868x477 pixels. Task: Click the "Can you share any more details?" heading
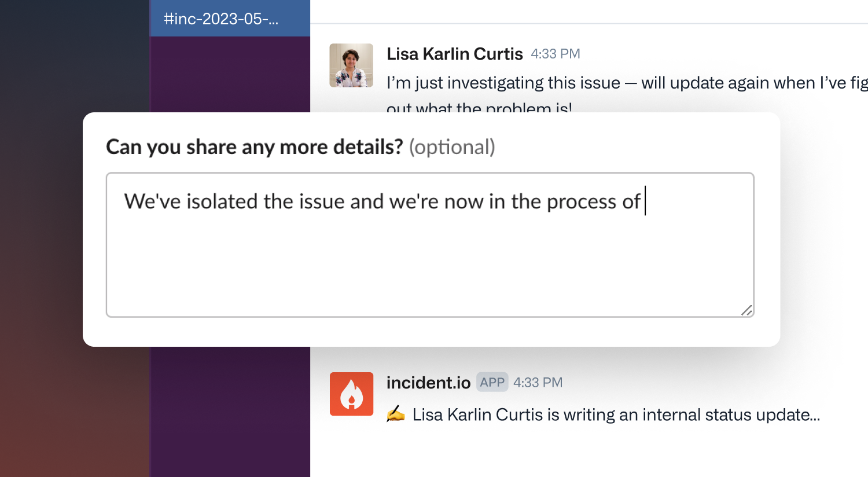coord(255,147)
